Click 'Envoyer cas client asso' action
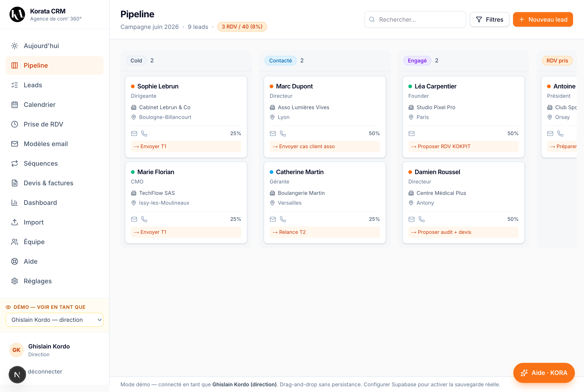 [325, 147]
